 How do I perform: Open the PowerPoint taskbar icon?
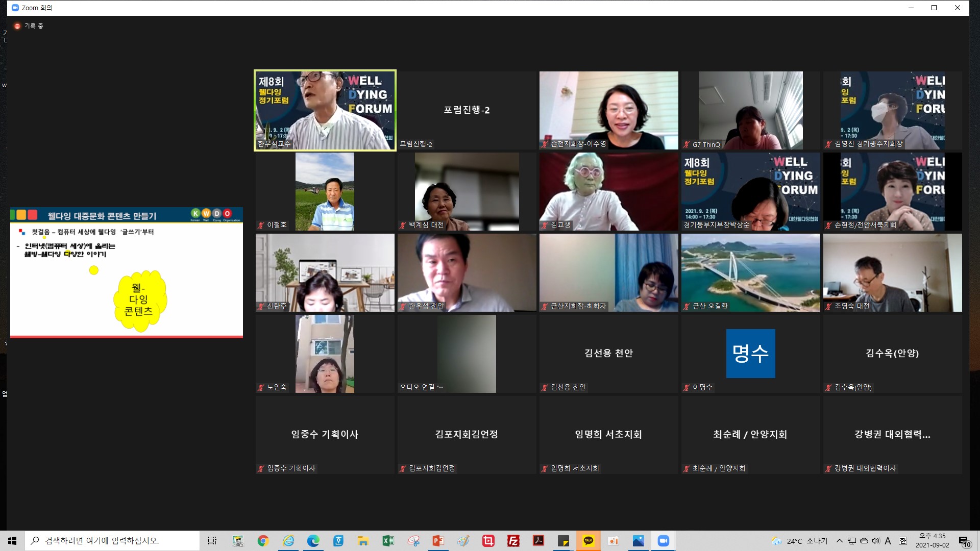pyautogui.click(x=438, y=541)
